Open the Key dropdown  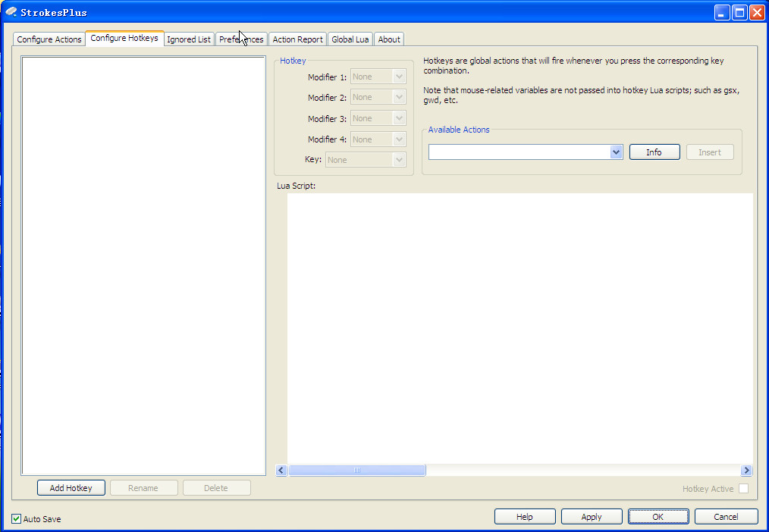366,160
